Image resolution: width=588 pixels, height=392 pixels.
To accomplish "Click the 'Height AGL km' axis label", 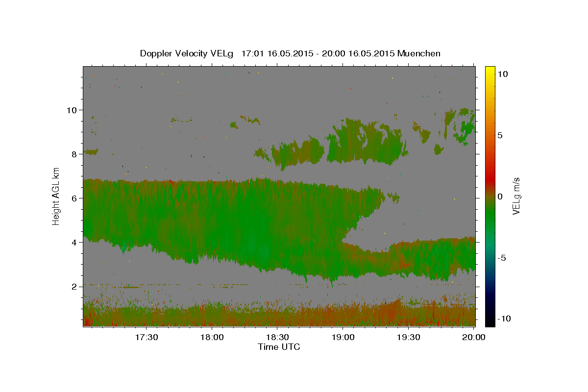I will 56,196.
